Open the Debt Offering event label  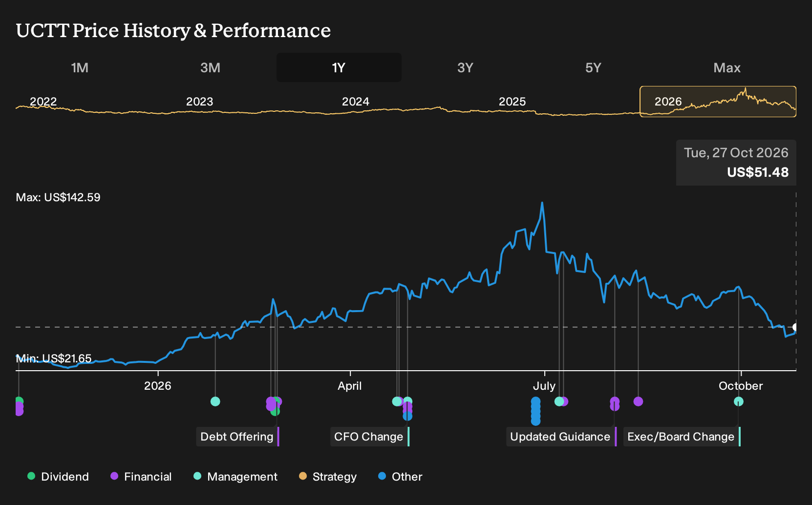(x=237, y=437)
